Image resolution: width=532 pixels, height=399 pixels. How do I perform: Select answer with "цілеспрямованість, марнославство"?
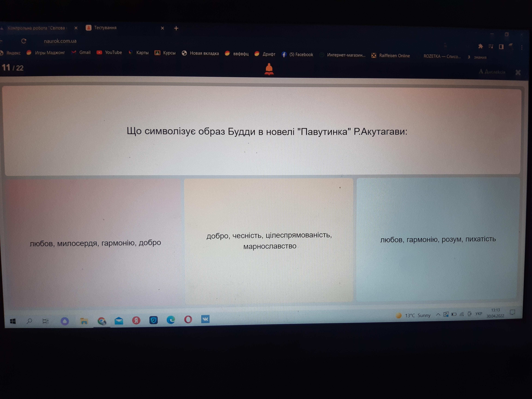[269, 240]
